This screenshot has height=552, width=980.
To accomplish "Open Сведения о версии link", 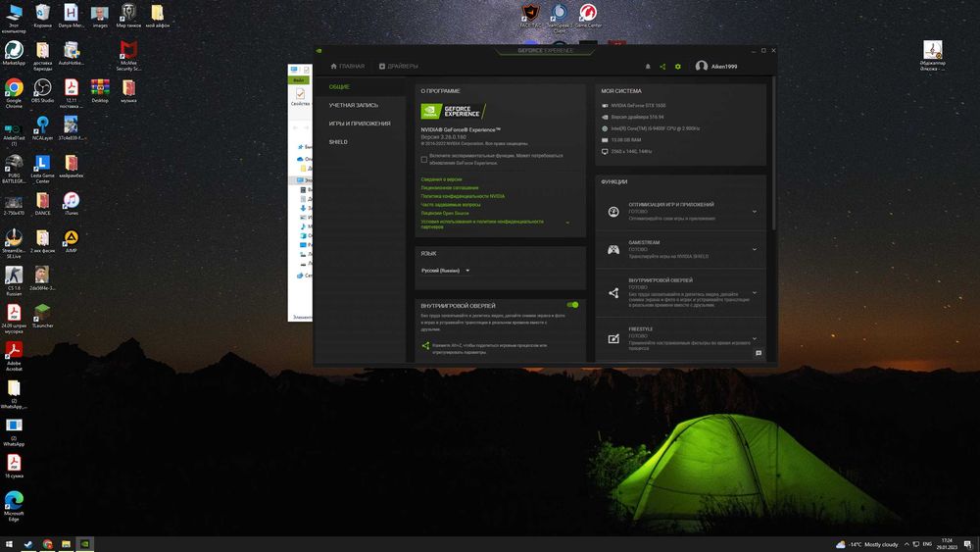I will [x=441, y=179].
